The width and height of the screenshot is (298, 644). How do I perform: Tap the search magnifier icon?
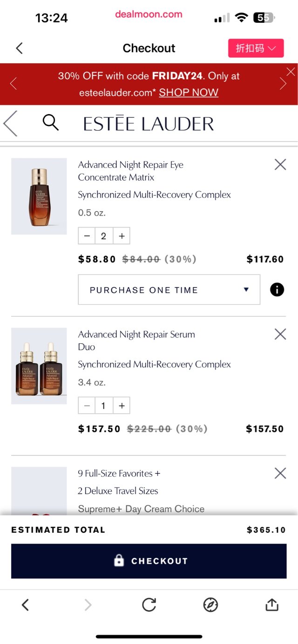click(x=50, y=123)
